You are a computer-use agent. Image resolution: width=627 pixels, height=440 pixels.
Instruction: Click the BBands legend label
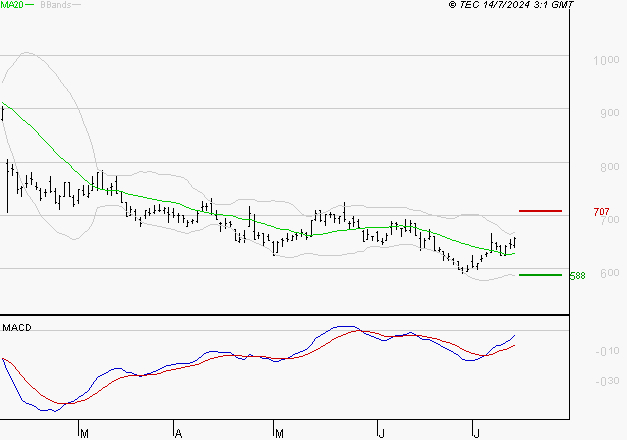point(56,5)
